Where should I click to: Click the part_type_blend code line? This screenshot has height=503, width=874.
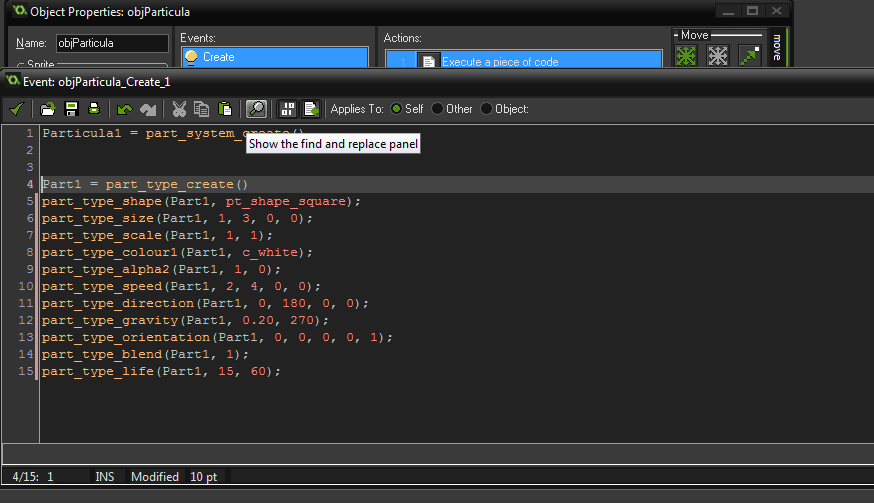(x=145, y=354)
